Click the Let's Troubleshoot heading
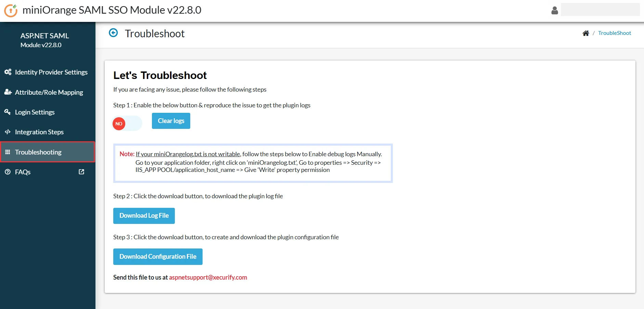644x309 pixels. (160, 75)
